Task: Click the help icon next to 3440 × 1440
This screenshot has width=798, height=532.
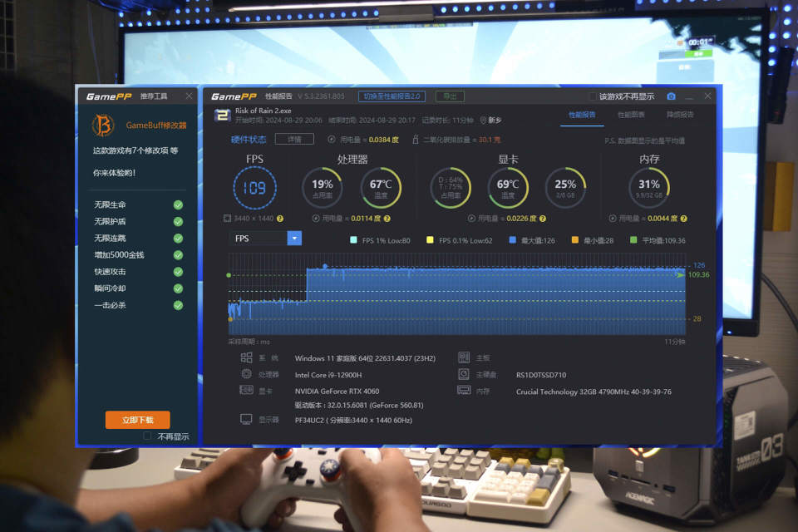Action: coord(280,219)
